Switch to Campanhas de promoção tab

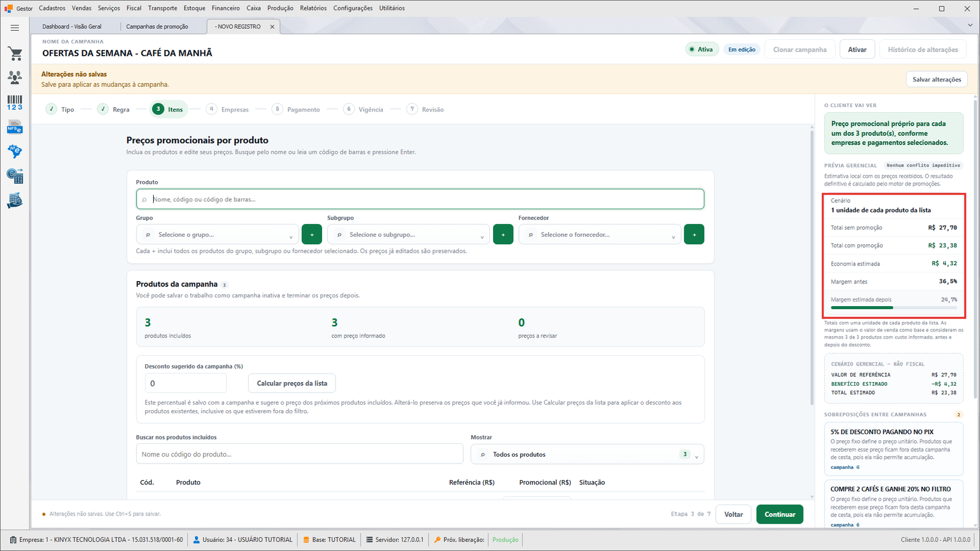click(x=157, y=27)
